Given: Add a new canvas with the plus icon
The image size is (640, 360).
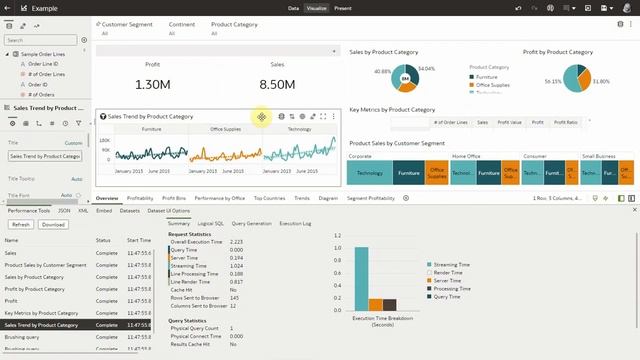Looking at the screenshot, I should click(406, 198).
